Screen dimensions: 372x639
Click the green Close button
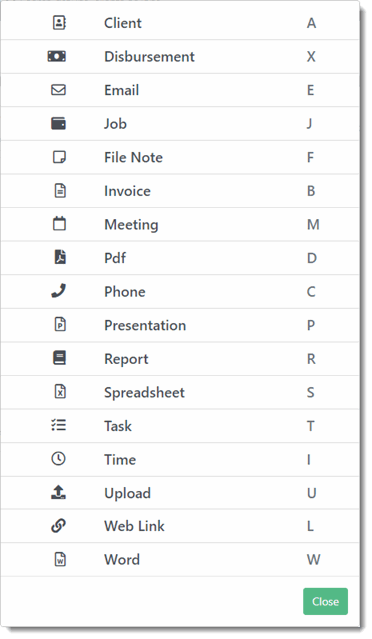pyautogui.click(x=325, y=601)
